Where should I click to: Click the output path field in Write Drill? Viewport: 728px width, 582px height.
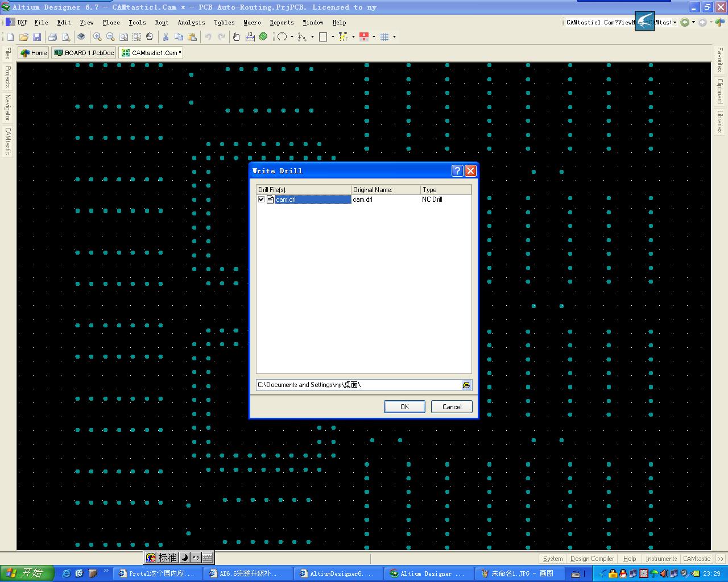point(359,385)
